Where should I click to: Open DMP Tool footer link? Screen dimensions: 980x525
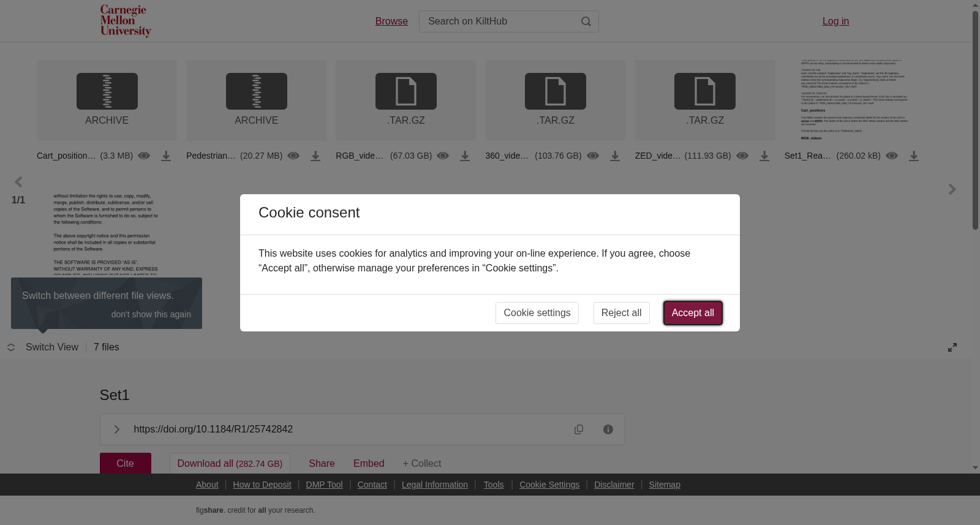coord(324,485)
